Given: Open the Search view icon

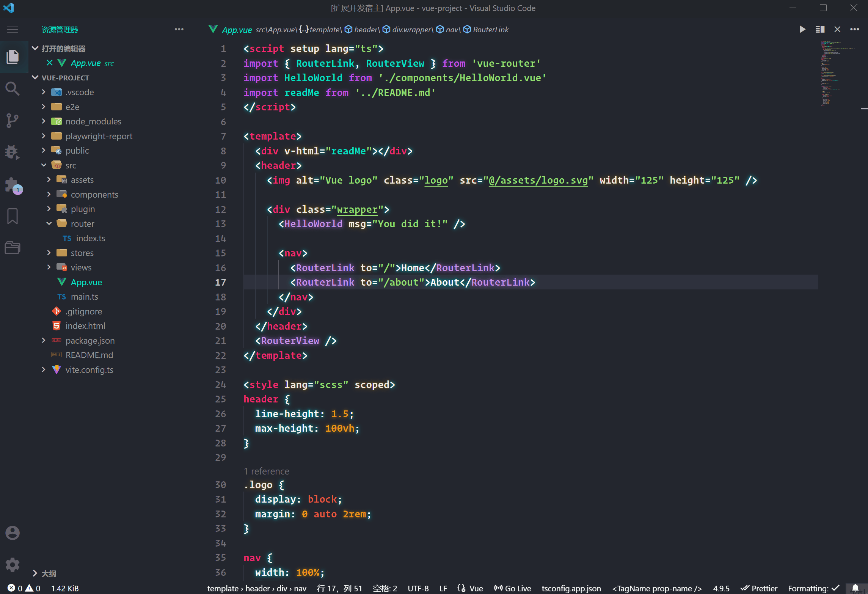Looking at the screenshot, I should (x=13, y=89).
